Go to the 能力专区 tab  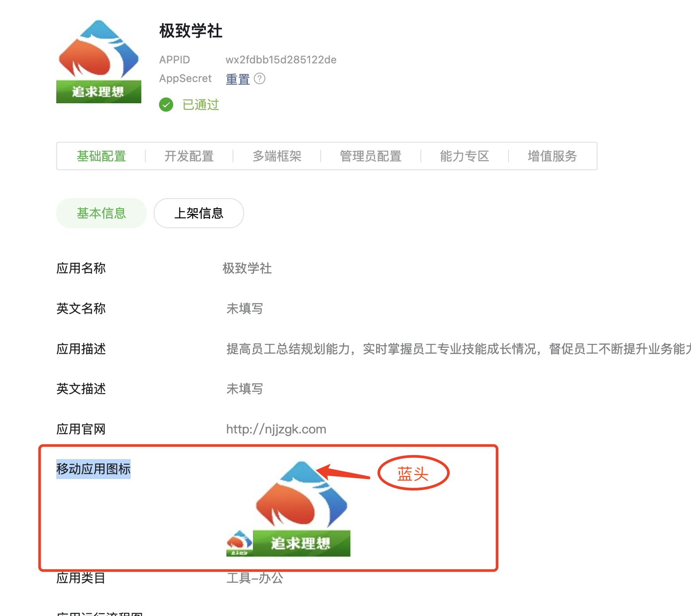464,156
